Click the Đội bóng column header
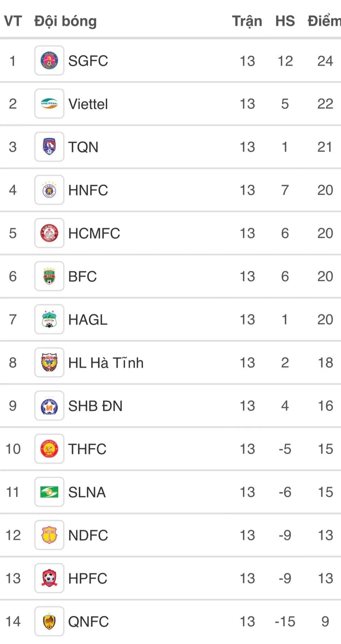341x644 pixels. click(65, 21)
